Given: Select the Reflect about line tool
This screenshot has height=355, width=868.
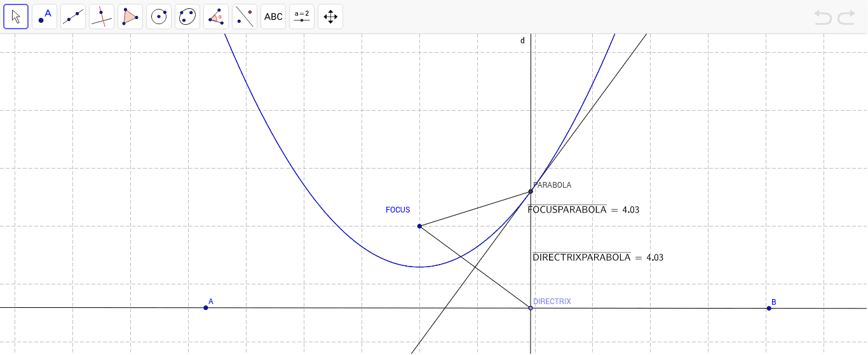Looking at the screenshot, I should pyautogui.click(x=245, y=17).
